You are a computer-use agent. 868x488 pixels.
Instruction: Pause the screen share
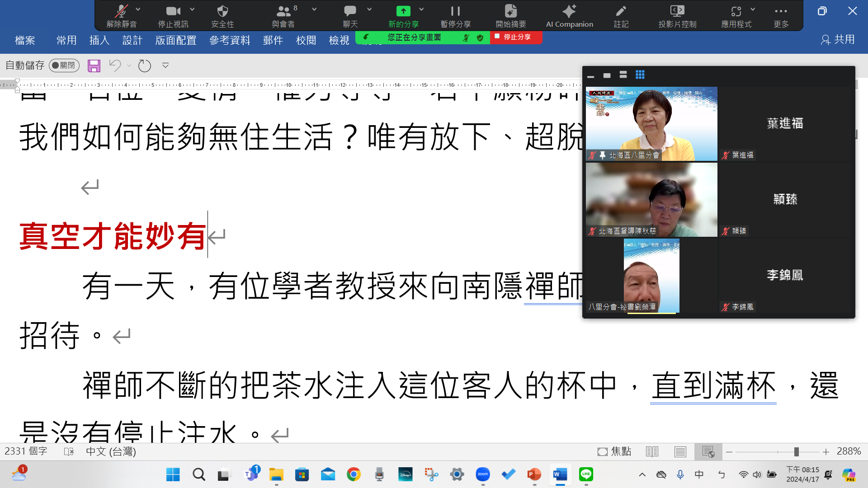point(455,11)
